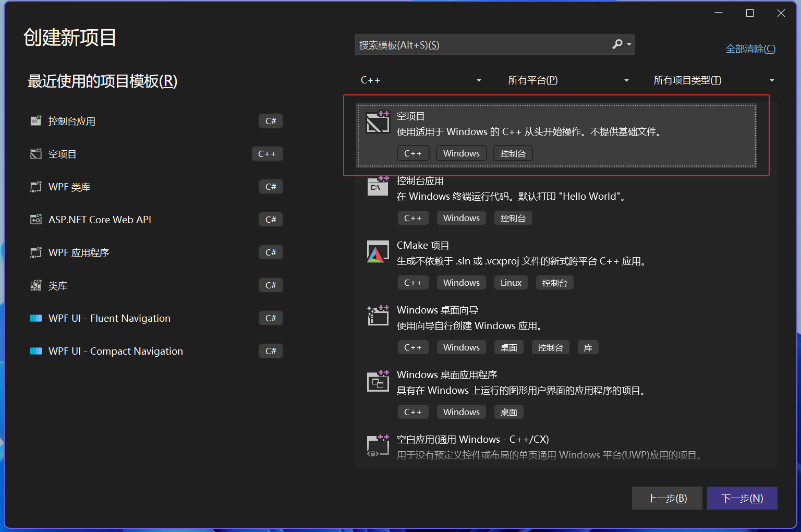Viewport: 801px width, 532px height.
Task: Click the 空项目 template icon in template list
Action: (x=378, y=122)
